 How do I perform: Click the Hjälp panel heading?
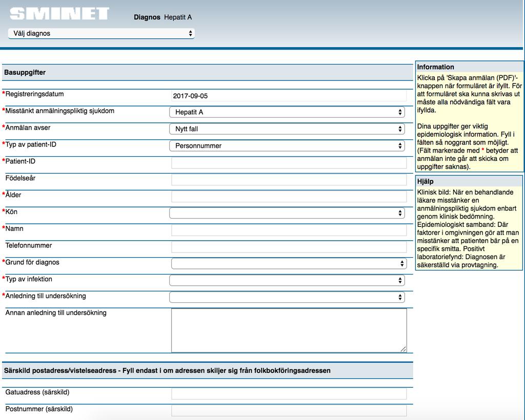click(x=425, y=182)
